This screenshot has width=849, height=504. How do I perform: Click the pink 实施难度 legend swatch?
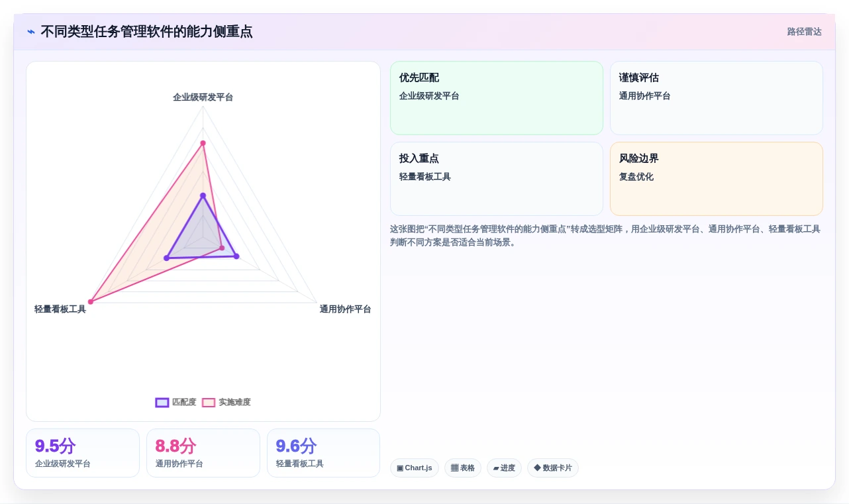pyautogui.click(x=209, y=402)
